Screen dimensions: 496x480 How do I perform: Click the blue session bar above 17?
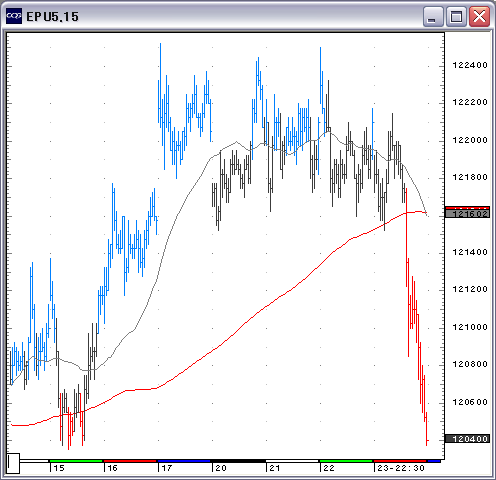pyautogui.click(x=184, y=461)
